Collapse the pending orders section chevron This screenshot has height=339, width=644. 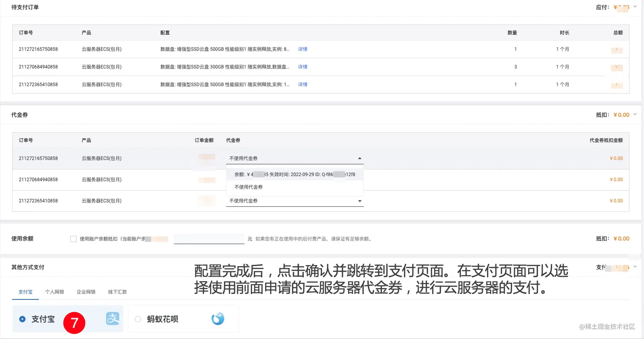click(635, 7)
